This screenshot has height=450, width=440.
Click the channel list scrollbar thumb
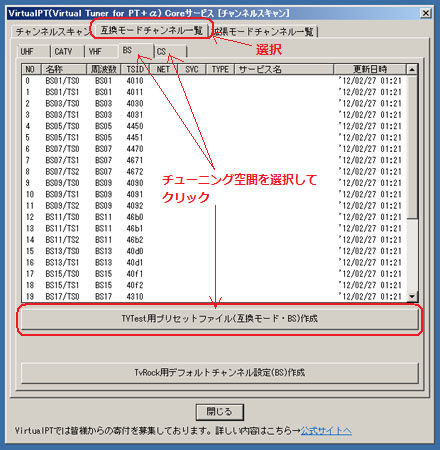[412, 147]
